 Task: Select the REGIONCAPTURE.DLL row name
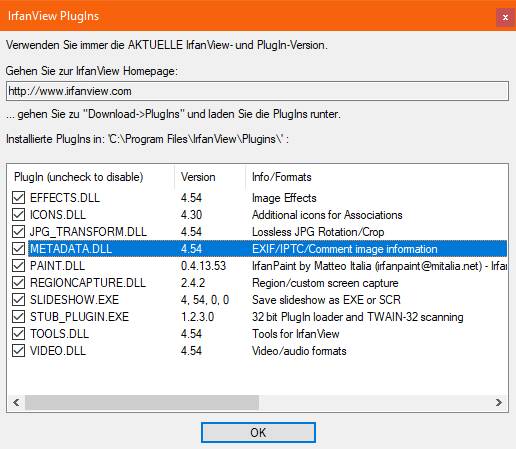click(88, 283)
